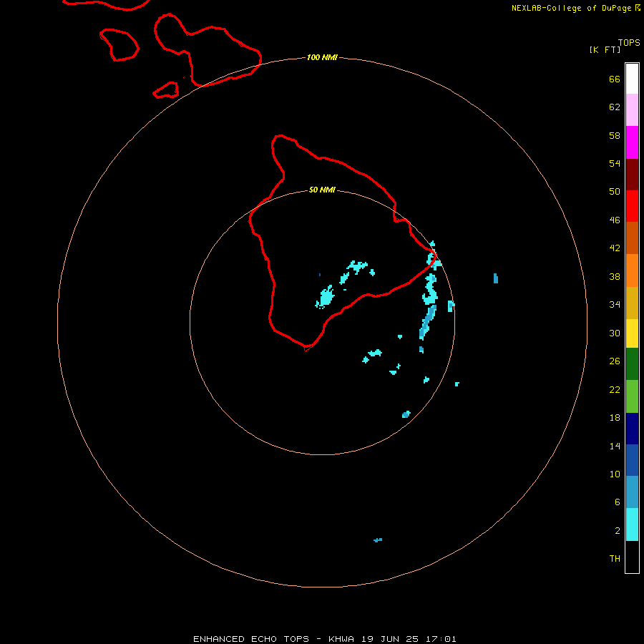This screenshot has width=644, height=644.
Task: Click the '[K FT]' units label
Action: coord(605,49)
